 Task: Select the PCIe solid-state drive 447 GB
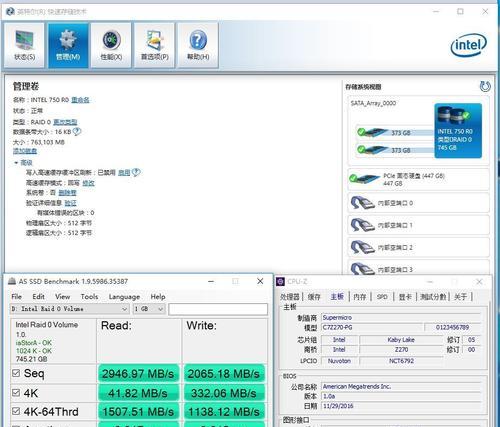pyautogui.click(x=418, y=179)
